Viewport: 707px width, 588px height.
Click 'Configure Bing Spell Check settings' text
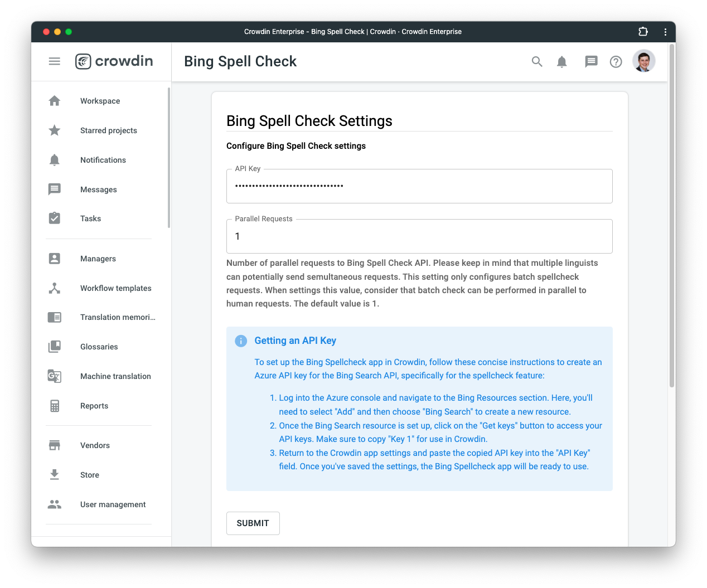tap(296, 146)
